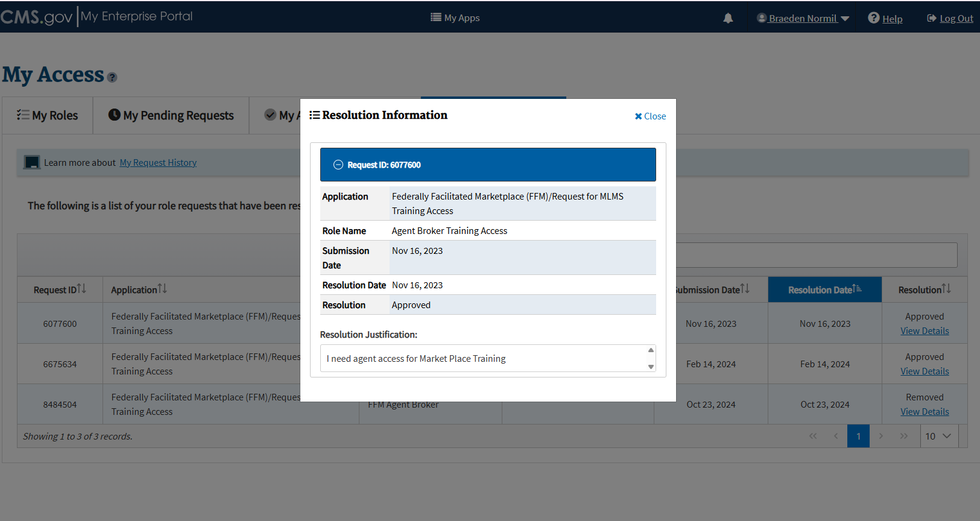View Details for request 6077600
Image resolution: width=980 pixels, height=521 pixels.
[925, 331]
